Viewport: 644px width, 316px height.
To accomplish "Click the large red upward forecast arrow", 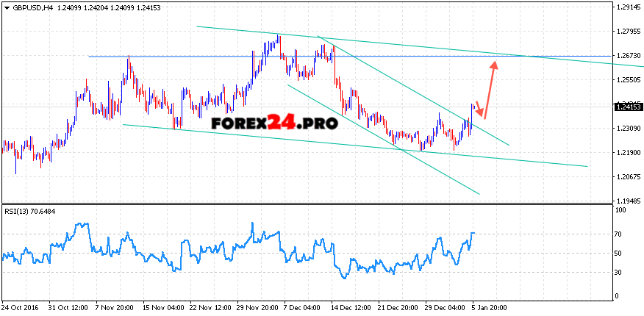I will pyautogui.click(x=490, y=88).
